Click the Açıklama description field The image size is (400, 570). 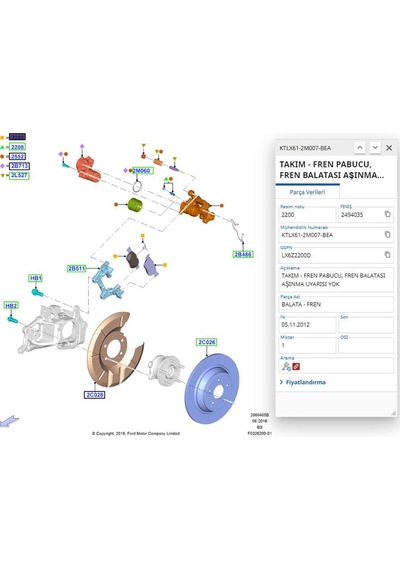click(336, 280)
